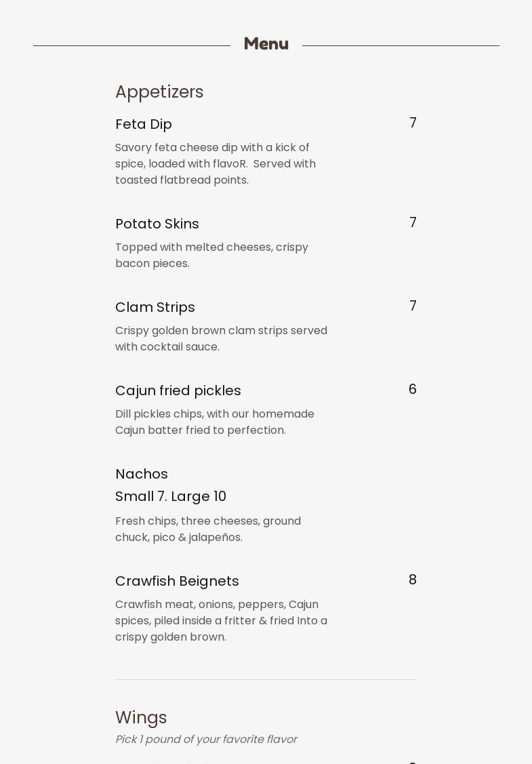Click the Feta Dip item title
The image size is (532, 764).
click(x=144, y=125)
